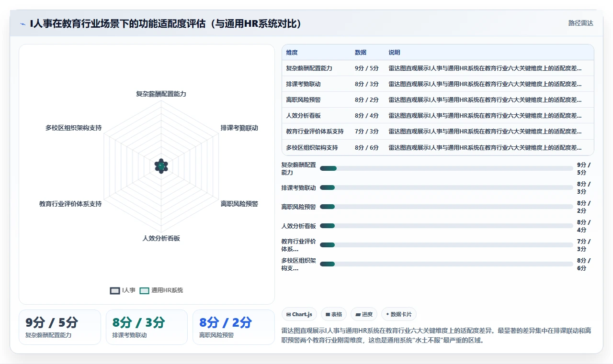Screen dimensions: 613x364
Task: Click the 数据卡片 tag
Action: [x=398, y=314]
